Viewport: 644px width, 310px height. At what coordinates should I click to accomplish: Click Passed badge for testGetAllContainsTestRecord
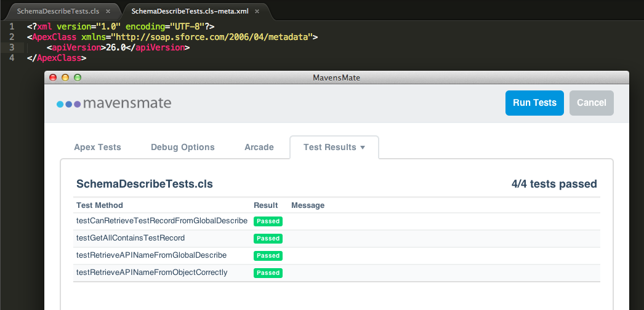[x=268, y=239]
